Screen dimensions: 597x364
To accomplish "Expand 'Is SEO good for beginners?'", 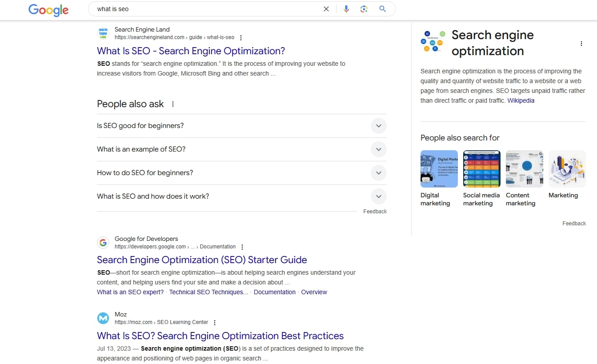I will pyautogui.click(x=242, y=126).
